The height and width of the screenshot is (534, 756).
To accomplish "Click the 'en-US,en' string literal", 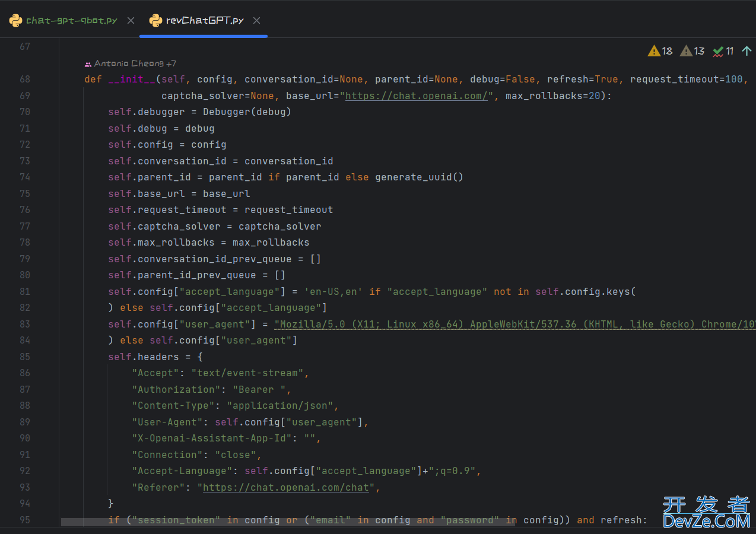I will [x=333, y=291].
